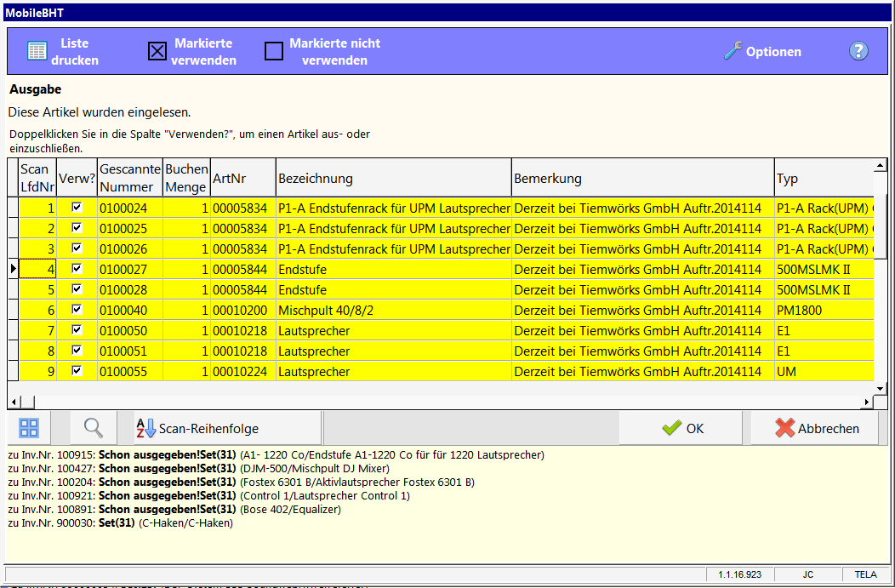Click the Bezeichnung column header
Viewport: 895px width, 588px height.
[x=394, y=178]
